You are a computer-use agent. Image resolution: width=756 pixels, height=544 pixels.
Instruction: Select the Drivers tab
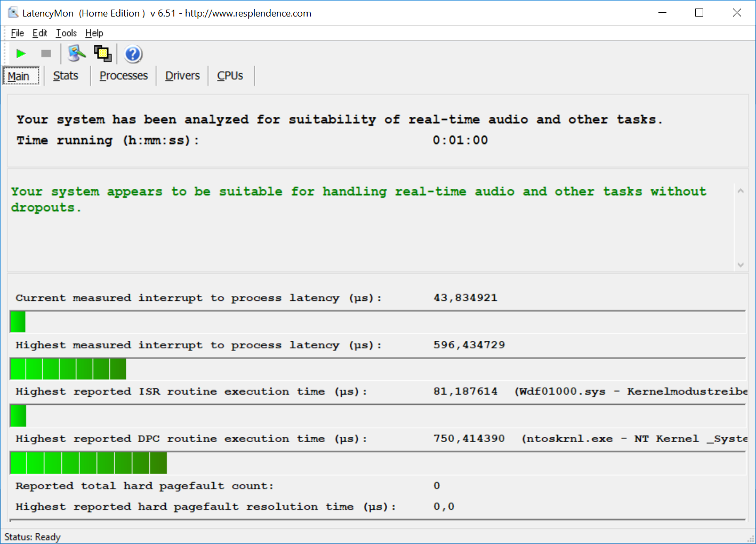click(x=182, y=76)
